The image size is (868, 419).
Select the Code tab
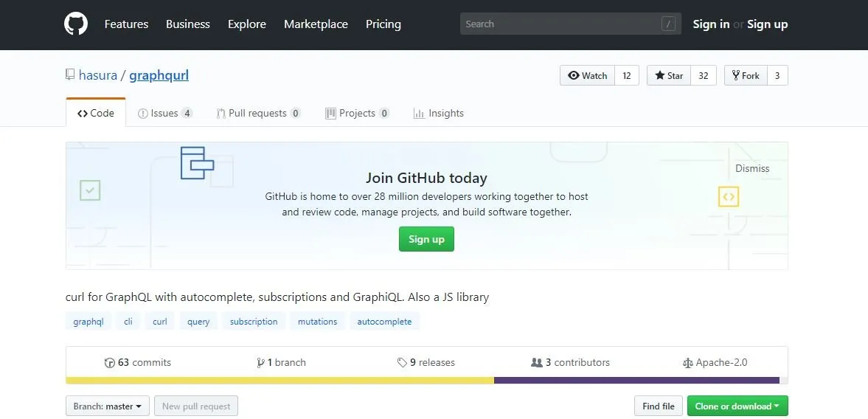96,113
